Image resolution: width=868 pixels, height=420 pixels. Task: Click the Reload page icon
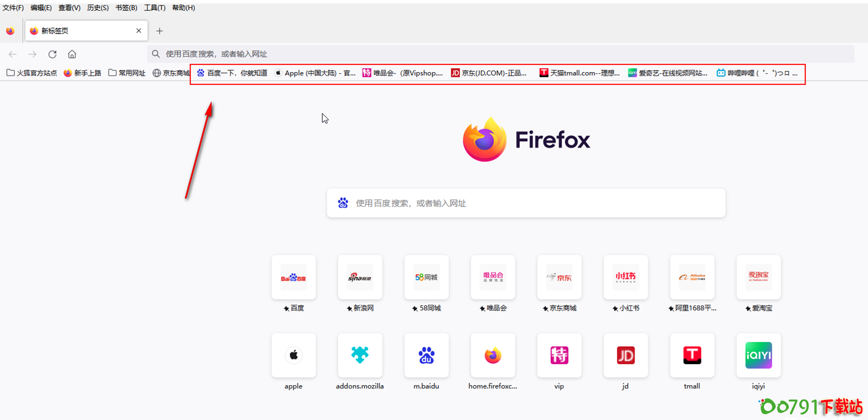point(53,54)
